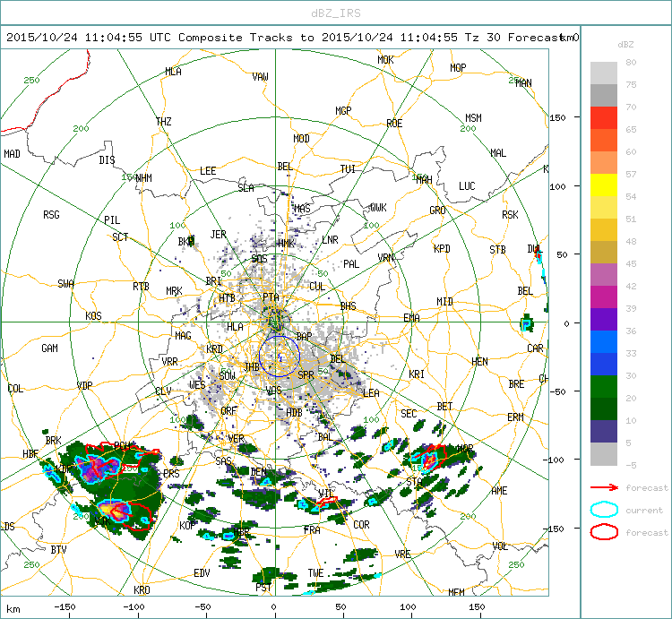The image size is (672, 619).
Task: Click the KOS station label
Action: click(93, 316)
